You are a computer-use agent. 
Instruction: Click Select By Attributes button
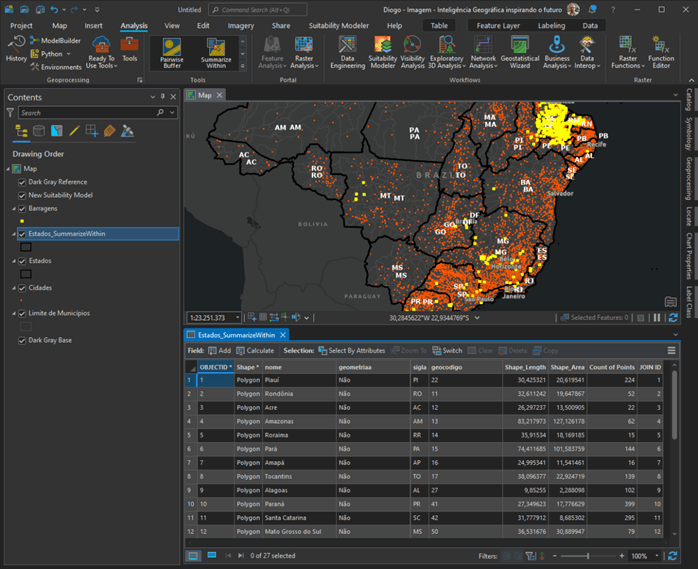click(351, 351)
